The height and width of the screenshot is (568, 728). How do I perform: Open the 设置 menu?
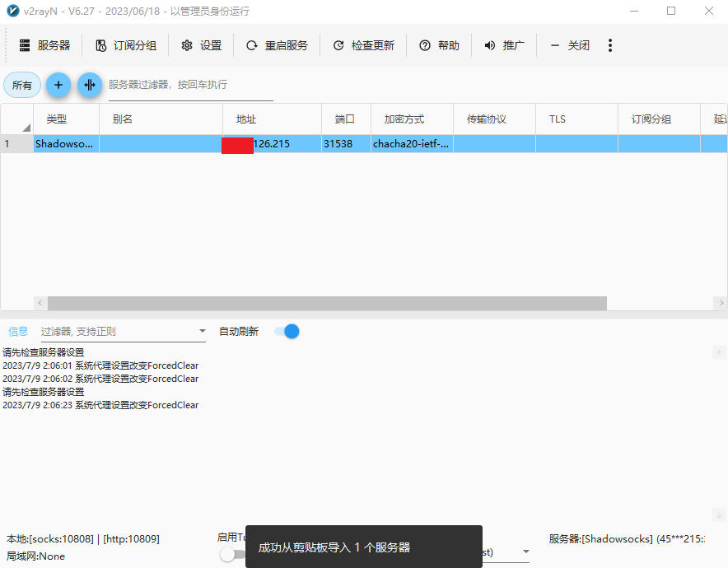pyautogui.click(x=202, y=45)
